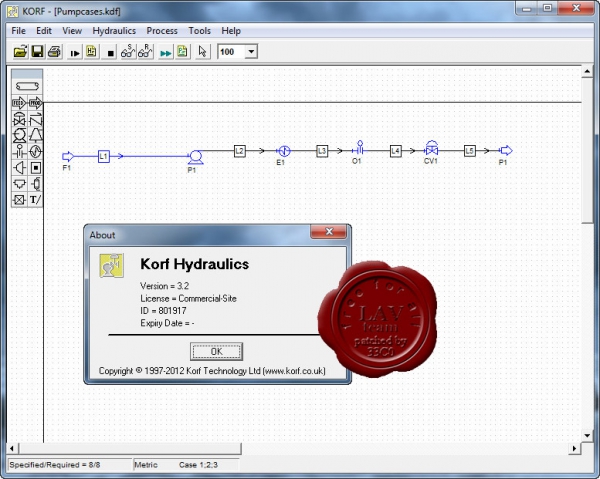Open the Tools menu
Screen dimensions: 600x479
[199, 31]
